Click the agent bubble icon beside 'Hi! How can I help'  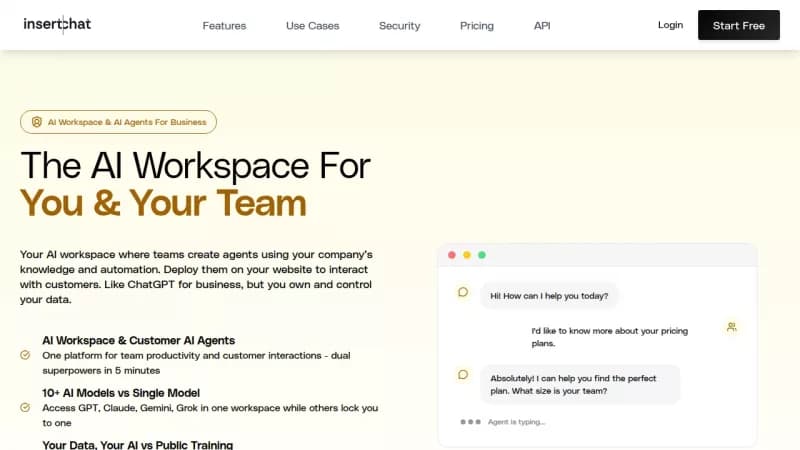pos(463,292)
